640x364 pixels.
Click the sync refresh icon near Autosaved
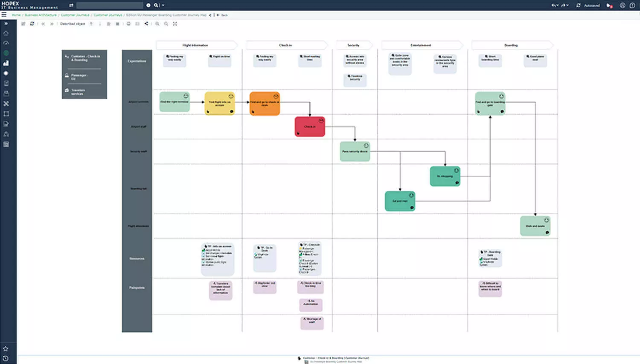(578, 5)
